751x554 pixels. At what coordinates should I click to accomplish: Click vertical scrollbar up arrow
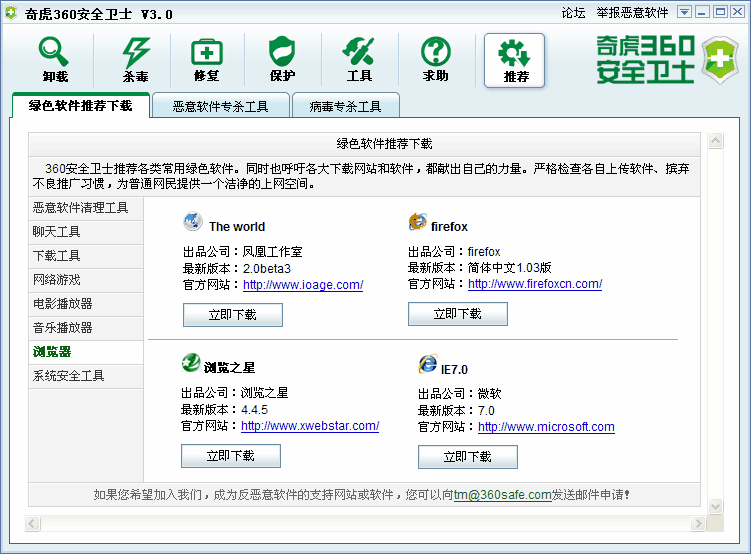(x=716, y=141)
